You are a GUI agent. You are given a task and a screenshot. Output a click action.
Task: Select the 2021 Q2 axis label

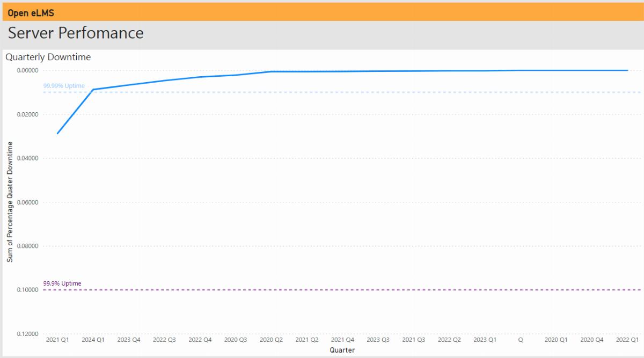tap(307, 340)
